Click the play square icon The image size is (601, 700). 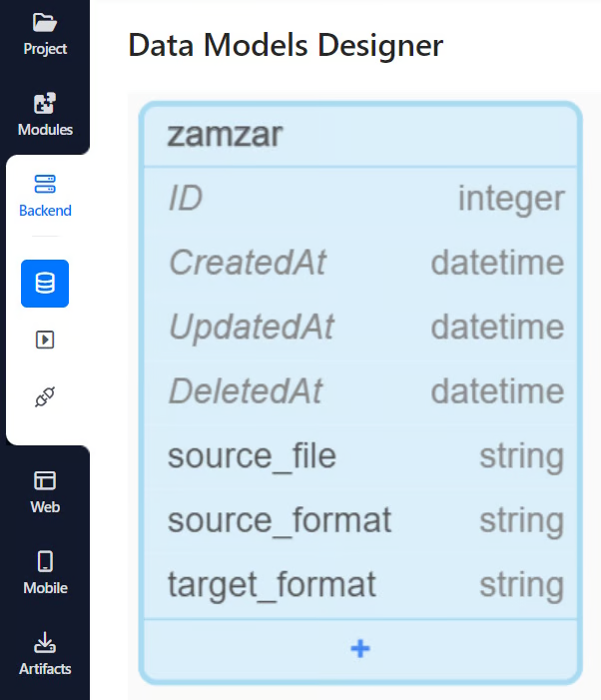45,340
